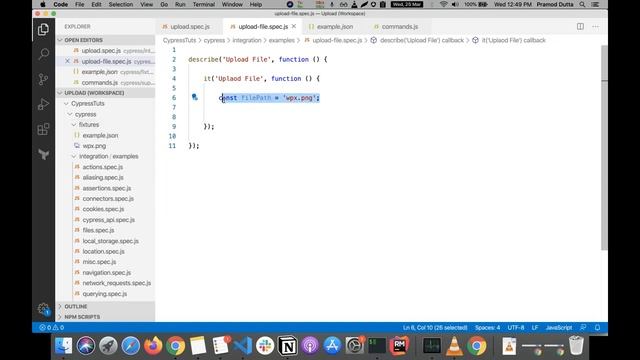Switch to the upload.spec.js tab
The height and width of the screenshot is (360, 640).
pos(189,27)
